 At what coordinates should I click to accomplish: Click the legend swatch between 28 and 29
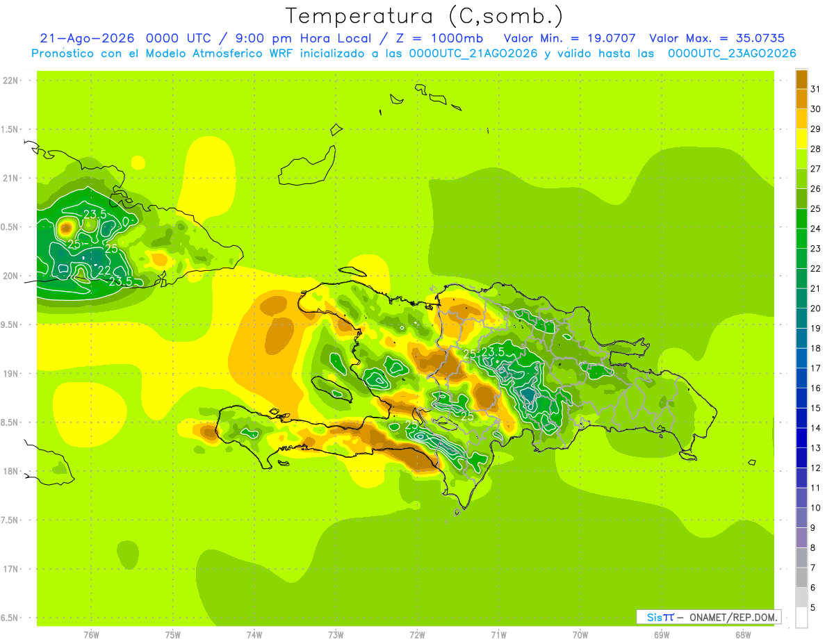coord(801,139)
